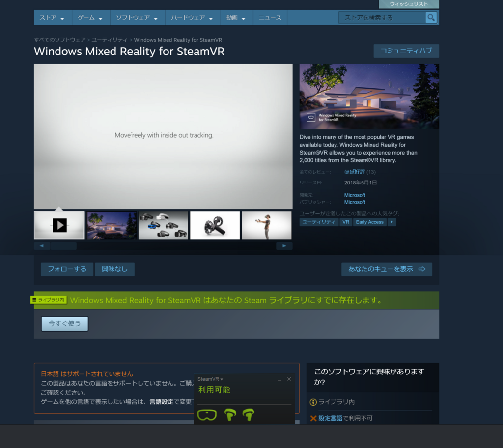Select the person wearing headset thumbnail
Screen dimensions: 503x448
(267, 225)
